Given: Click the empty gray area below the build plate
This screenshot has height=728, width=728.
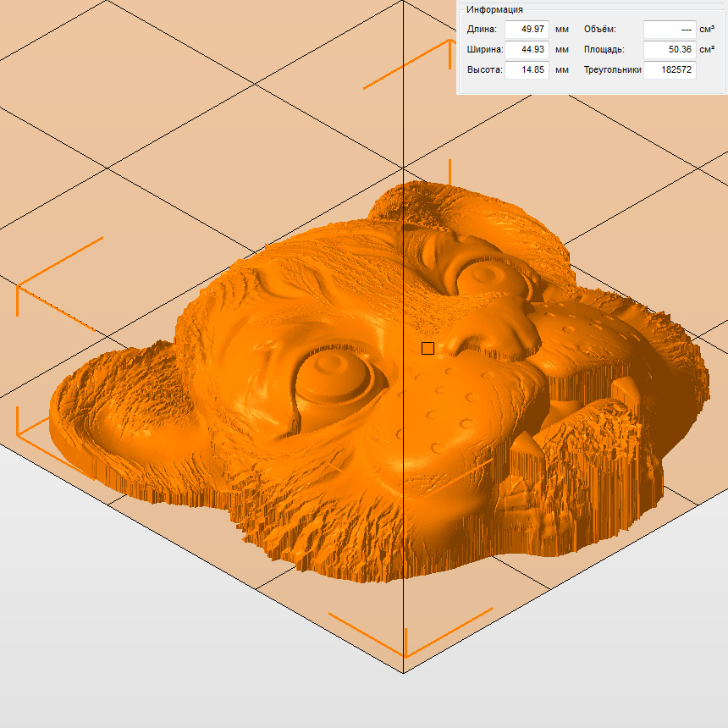Looking at the screenshot, I should point(127,643).
